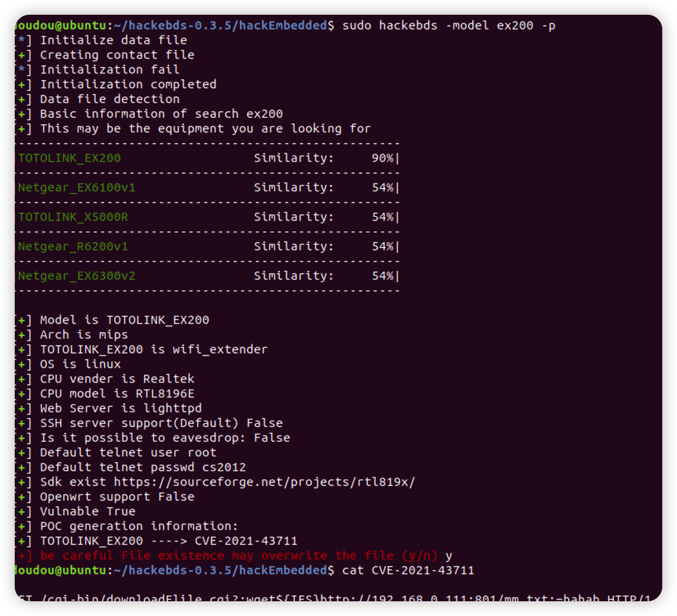
Task: Select the Netgear_EX6100v1 entry
Action: [77, 188]
